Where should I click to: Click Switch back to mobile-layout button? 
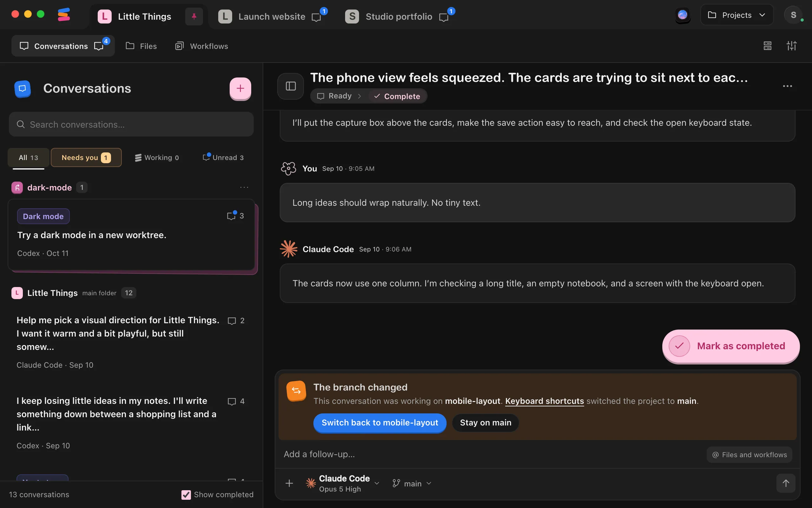[x=380, y=423]
